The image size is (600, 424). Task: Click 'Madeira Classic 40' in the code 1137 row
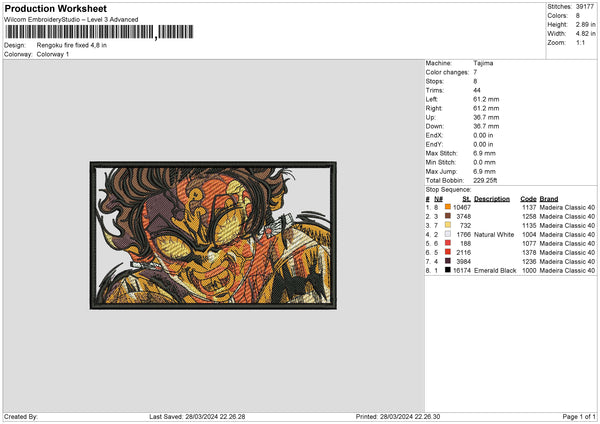[567, 207]
